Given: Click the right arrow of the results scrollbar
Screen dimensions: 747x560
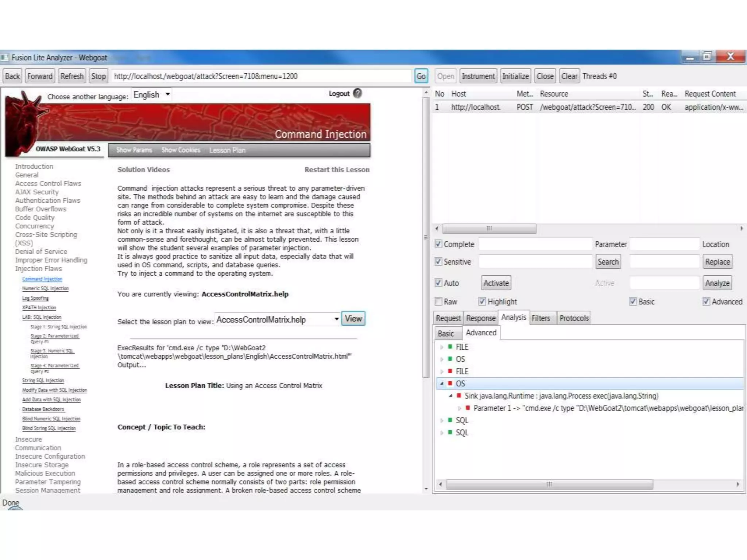Looking at the screenshot, I should [x=742, y=229].
